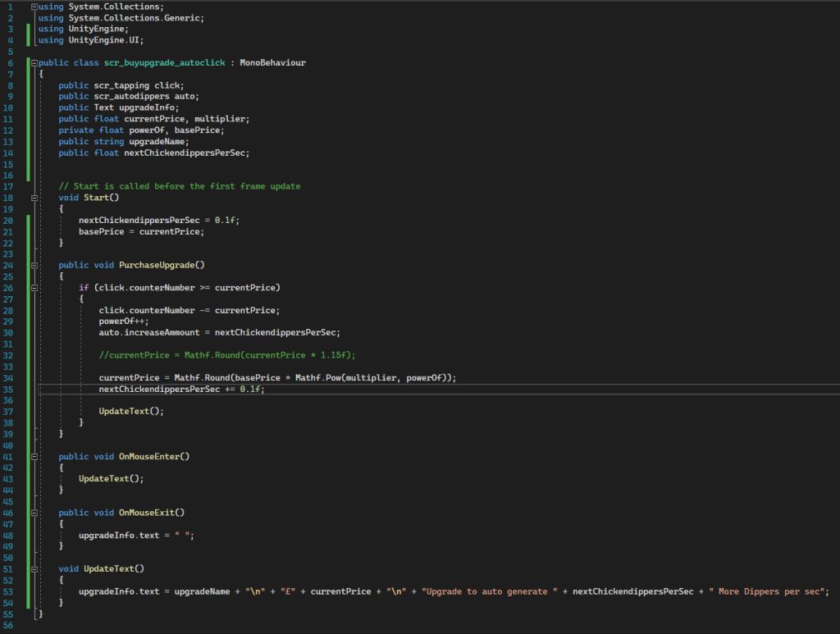Collapse the OnMouseEnter method block

click(x=34, y=456)
